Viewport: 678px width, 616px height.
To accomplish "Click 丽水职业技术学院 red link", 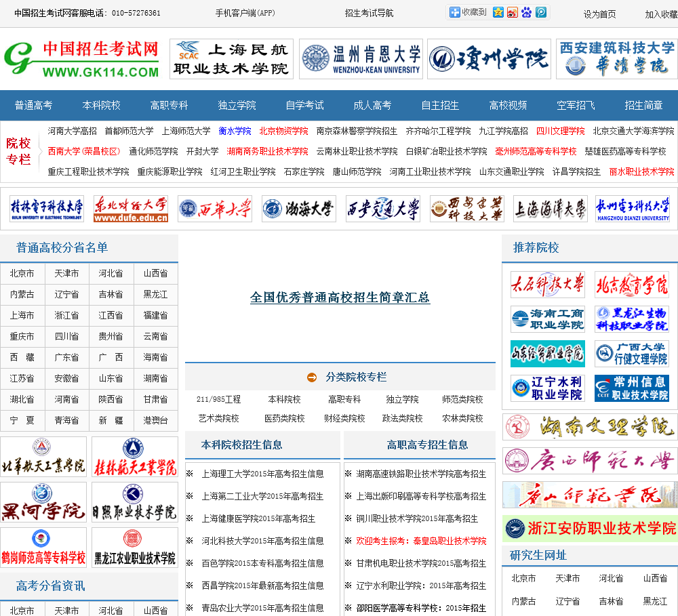I will coord(641,171).
